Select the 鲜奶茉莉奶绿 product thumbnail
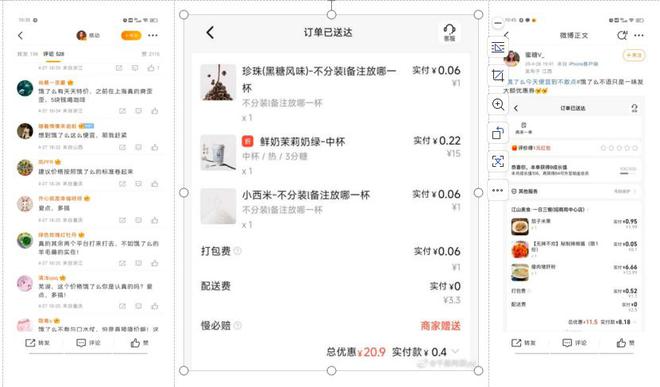660x387 pixels. click(x=218, y=152)
